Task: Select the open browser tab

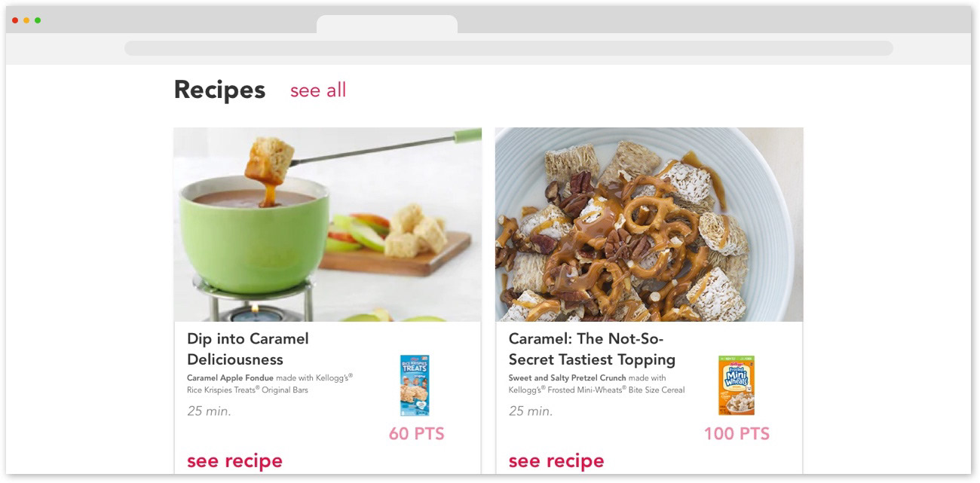Action: (x=387, y=24)
